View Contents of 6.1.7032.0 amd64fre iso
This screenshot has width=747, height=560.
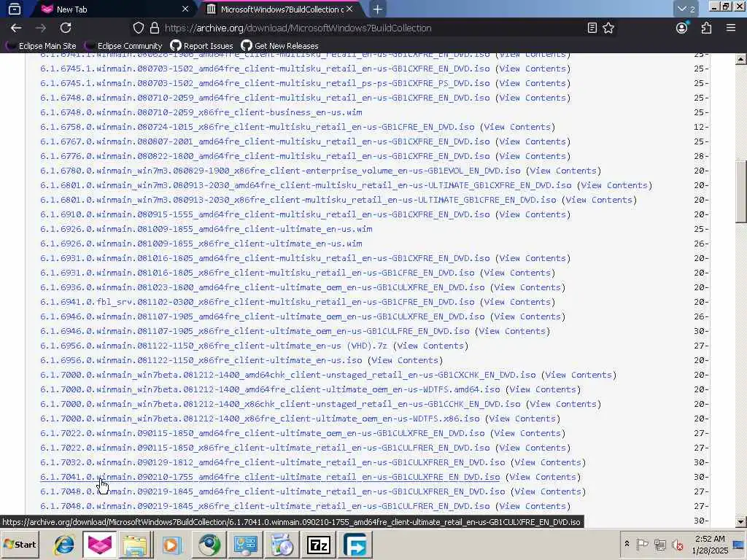(549, 462)
